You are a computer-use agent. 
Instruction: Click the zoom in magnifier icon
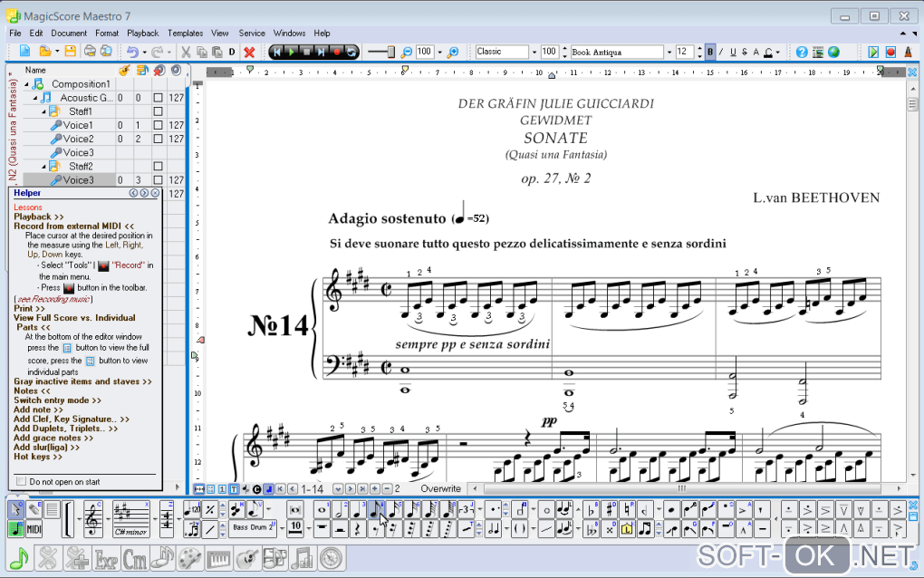(x=453, y=53)
